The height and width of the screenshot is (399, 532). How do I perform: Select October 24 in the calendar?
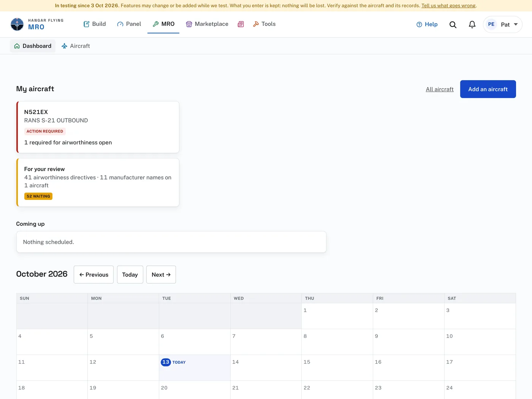[480, 390]
